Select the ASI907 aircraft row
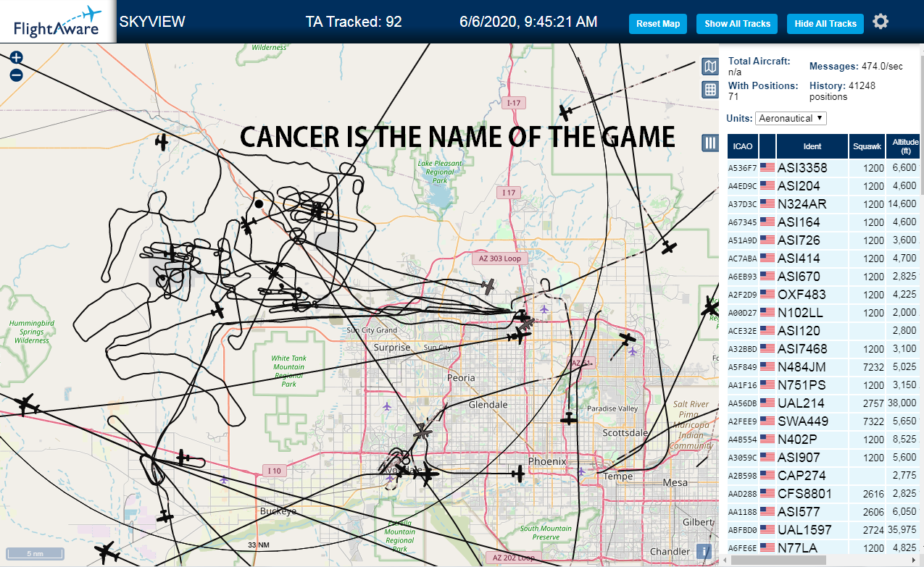The height and width of the screenshot is (567, 924). pos(825,458)
